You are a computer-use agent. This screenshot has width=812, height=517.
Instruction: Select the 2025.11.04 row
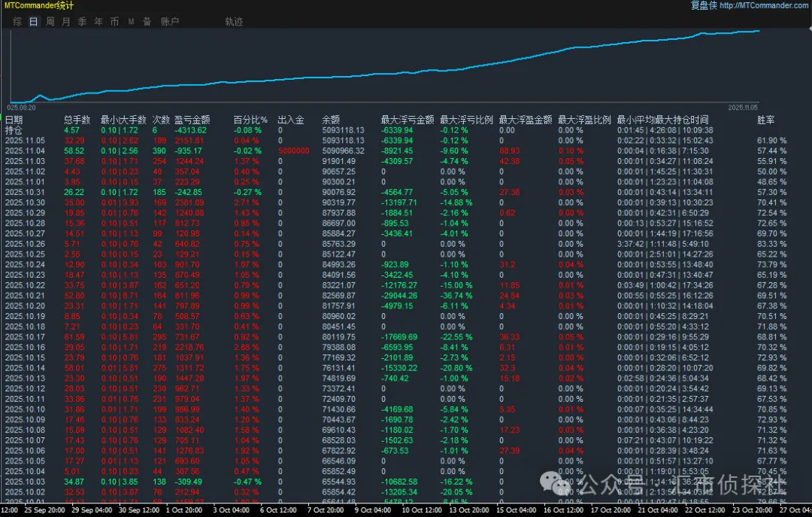25,151
